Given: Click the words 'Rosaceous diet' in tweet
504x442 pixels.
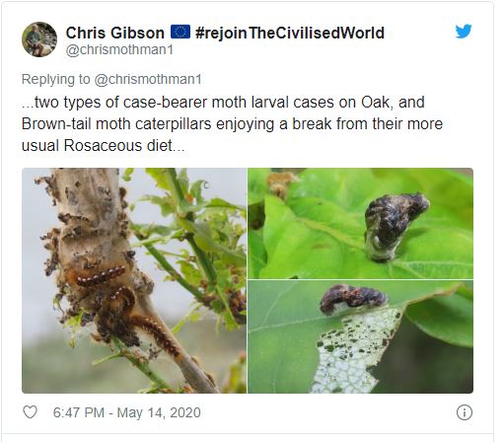Looking at the screenshot, I should click(117, 145).
